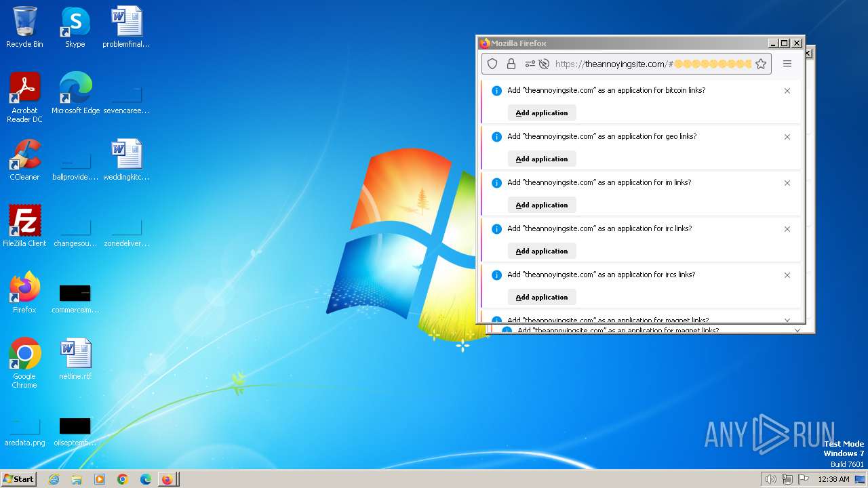Add application for irc links

coord(542,251)
